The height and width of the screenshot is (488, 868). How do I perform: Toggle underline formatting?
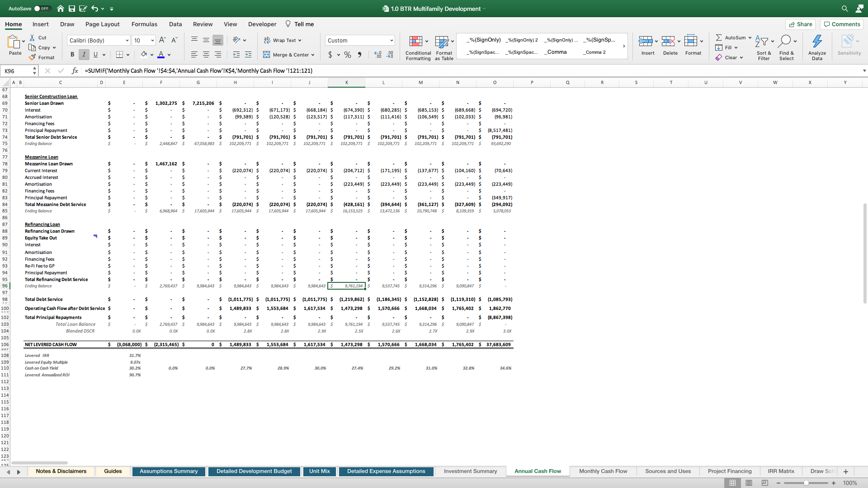pos(95,55)
